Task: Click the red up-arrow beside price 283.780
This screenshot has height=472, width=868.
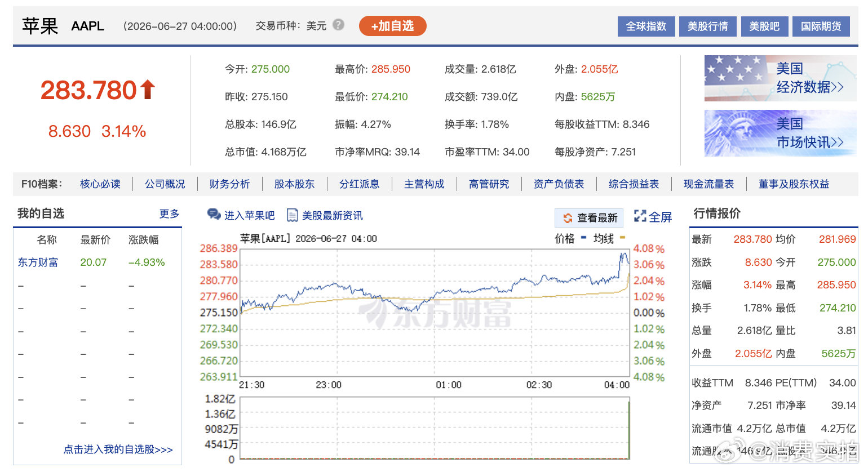Action: point(148,90)
